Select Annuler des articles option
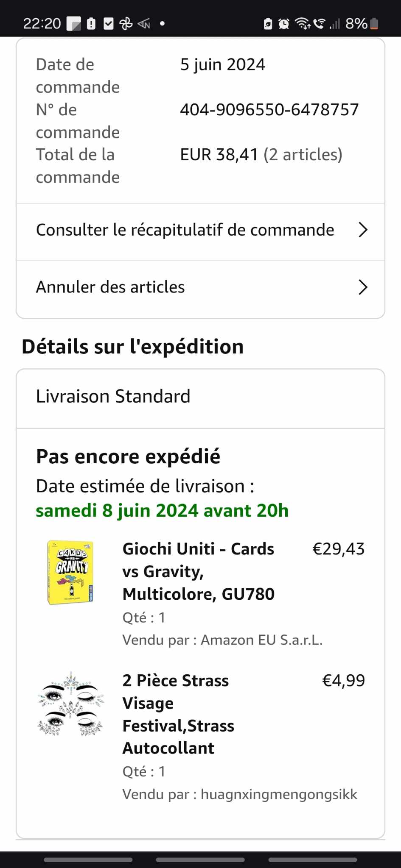Image resolution: width=401 pixels, height=868 pixels. point(110,287)
